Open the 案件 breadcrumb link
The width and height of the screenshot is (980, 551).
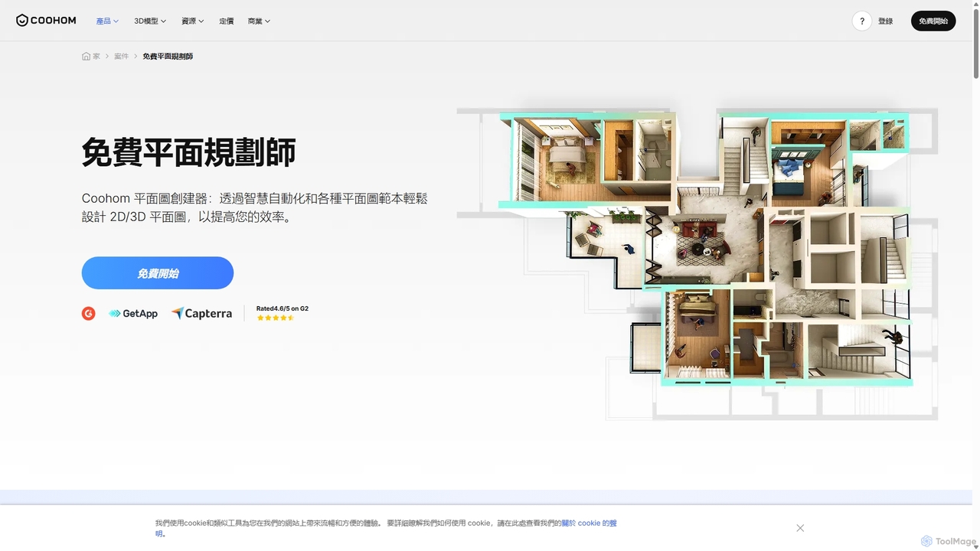coord(121,57)
